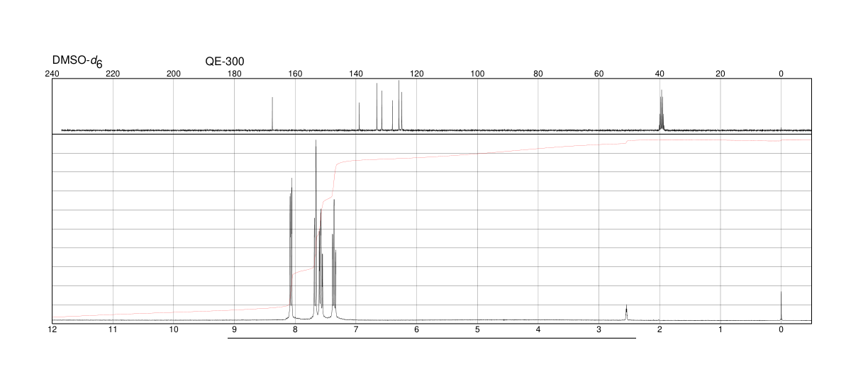Screen dimensions: 868x374
Task: Click the TMS reference peak at 0 ppm
Action: 781,306
